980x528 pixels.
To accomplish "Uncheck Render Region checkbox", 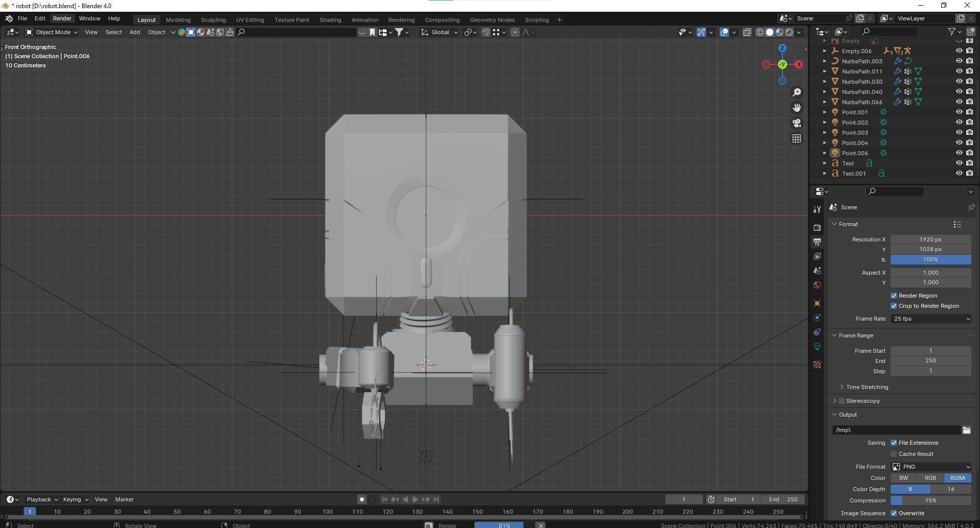I will pyautogui.click(x=894, y=296).
